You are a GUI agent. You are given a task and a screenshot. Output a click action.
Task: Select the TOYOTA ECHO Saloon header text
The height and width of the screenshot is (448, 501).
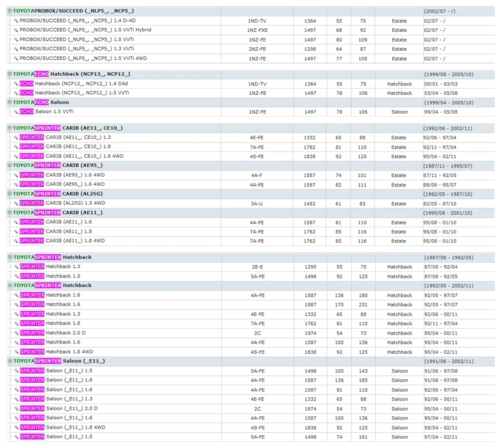pos(41,102)
